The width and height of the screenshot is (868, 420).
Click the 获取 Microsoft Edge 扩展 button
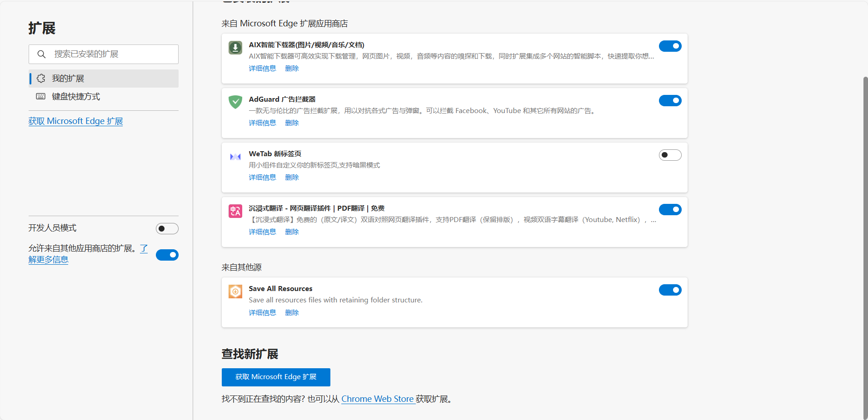275,377
